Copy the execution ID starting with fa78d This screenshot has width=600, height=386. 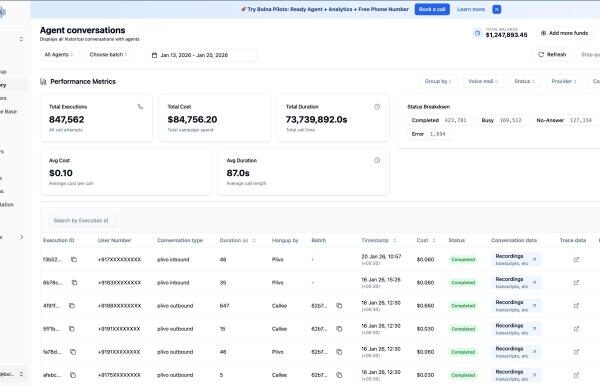[73, 352]
